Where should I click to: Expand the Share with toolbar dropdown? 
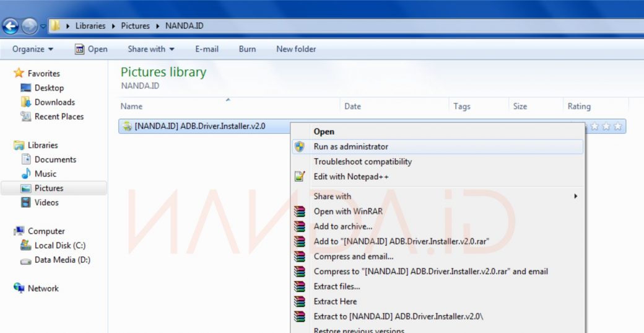(150, 49)
